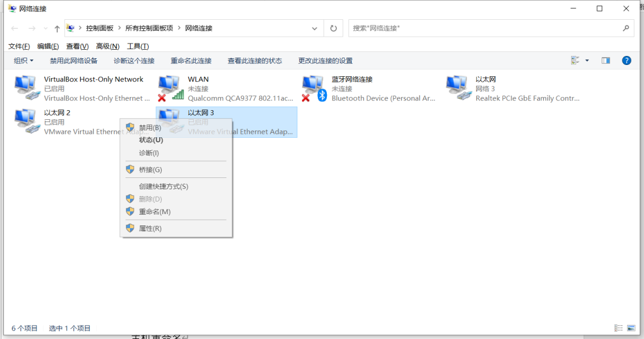This screenshot has width=644, height=339.
Task: Click 网络连接 in the breadcrumb path
Action: 198,28
